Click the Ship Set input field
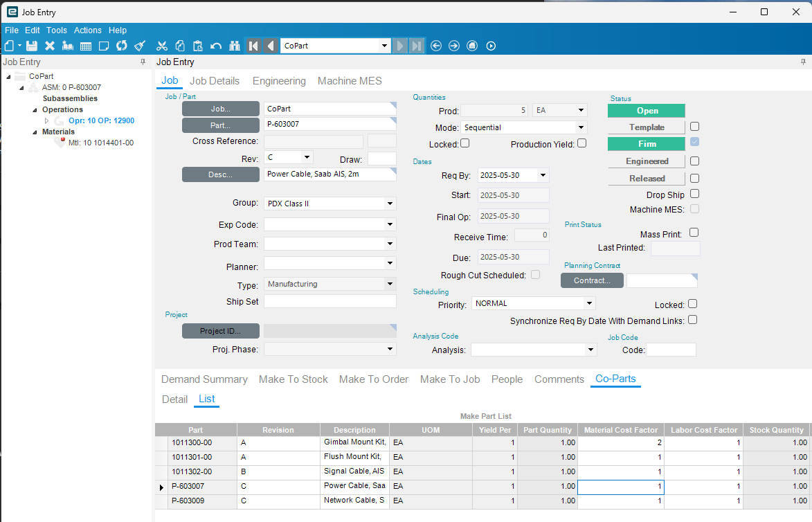 click(330, 301)
